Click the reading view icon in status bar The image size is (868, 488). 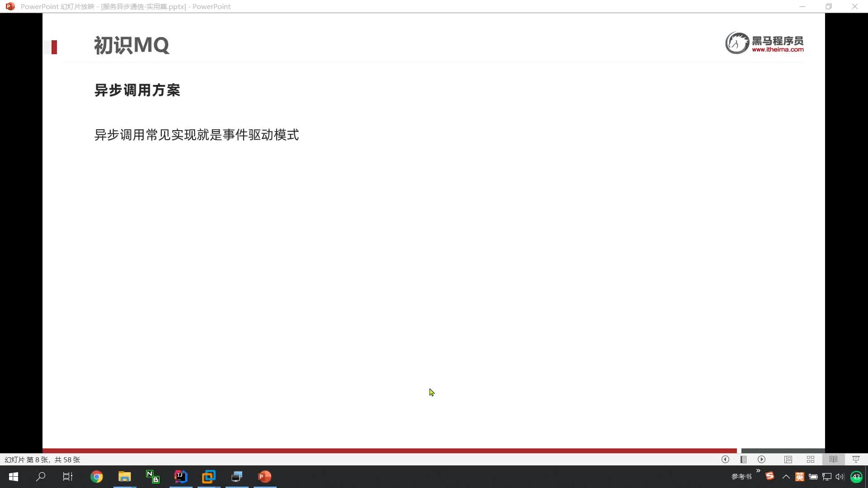click(833, 460)
